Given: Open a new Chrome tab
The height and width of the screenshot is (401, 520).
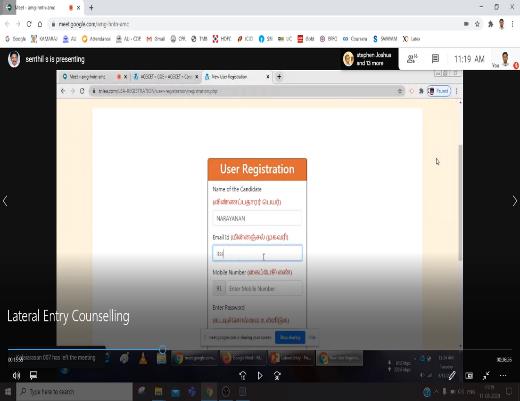Looking at the screenshot, I should coord(91,7).
